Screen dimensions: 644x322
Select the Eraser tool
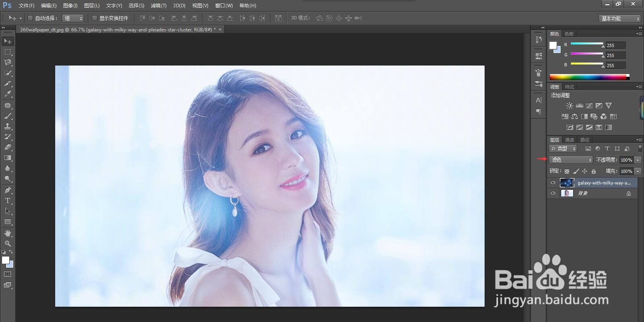point(8,147)
